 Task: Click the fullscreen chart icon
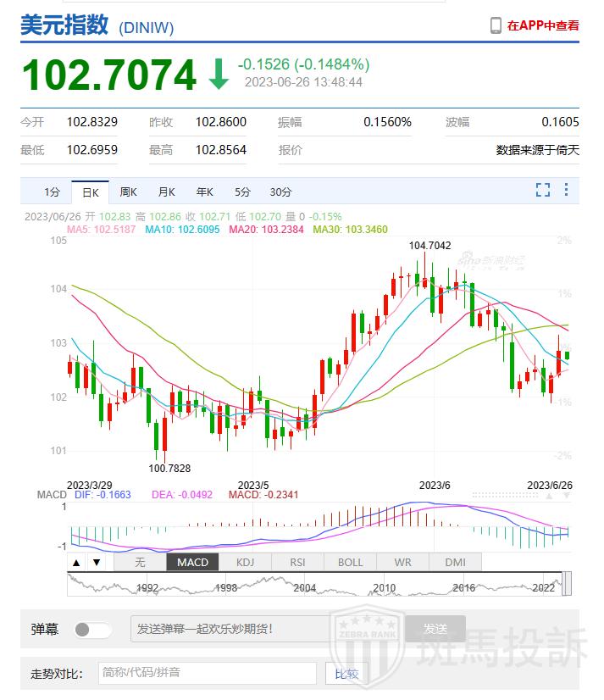(543, 191)
